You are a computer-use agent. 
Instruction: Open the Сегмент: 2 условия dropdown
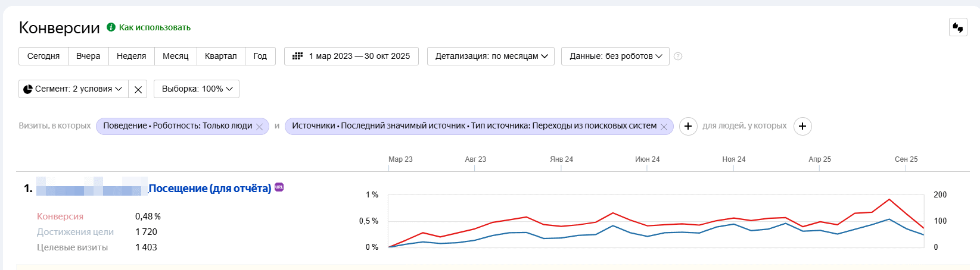(x=73, y=89)
